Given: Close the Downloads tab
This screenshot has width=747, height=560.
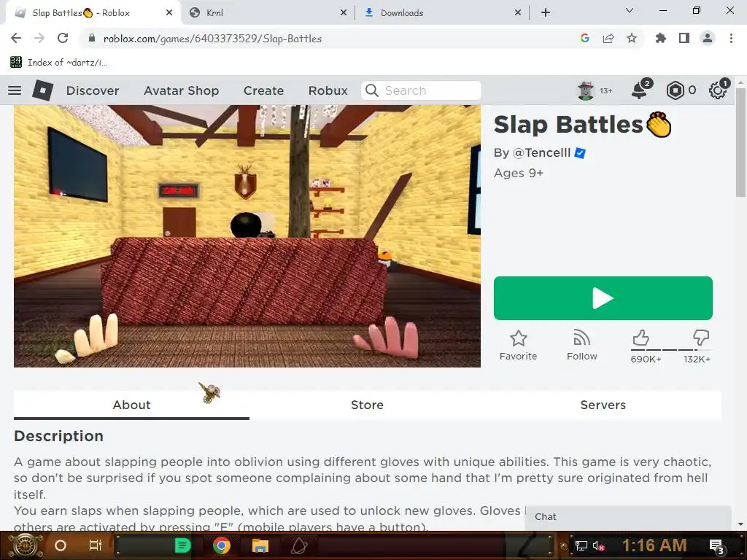Looking at the screenshot, I should click(x=518, y=13).
